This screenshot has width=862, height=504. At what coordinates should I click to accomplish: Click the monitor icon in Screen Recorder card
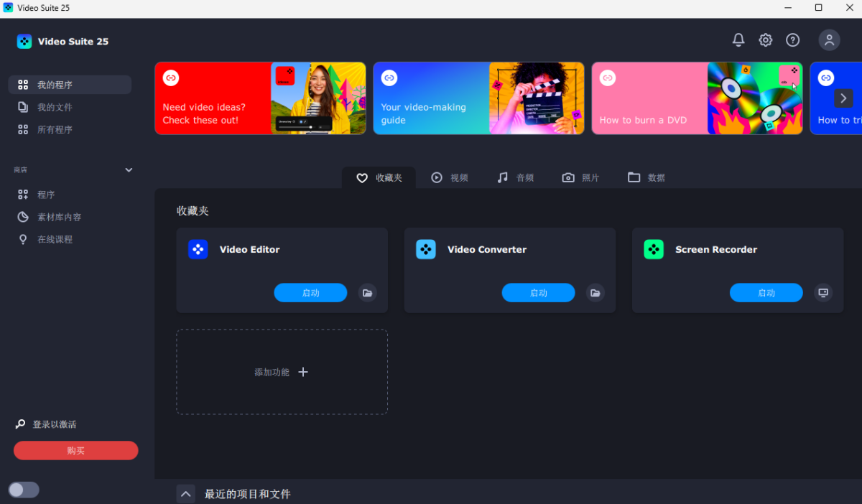[x=823, y=293]
